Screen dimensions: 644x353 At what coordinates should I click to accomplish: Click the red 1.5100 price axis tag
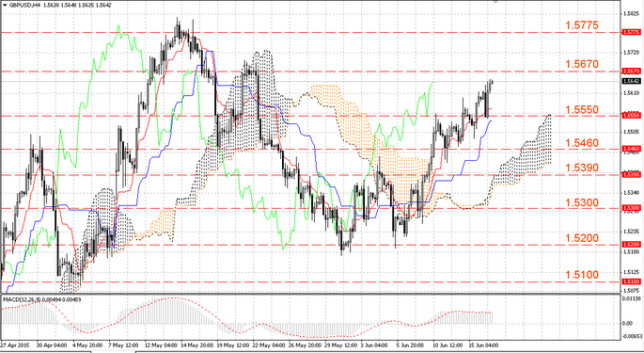631,281
